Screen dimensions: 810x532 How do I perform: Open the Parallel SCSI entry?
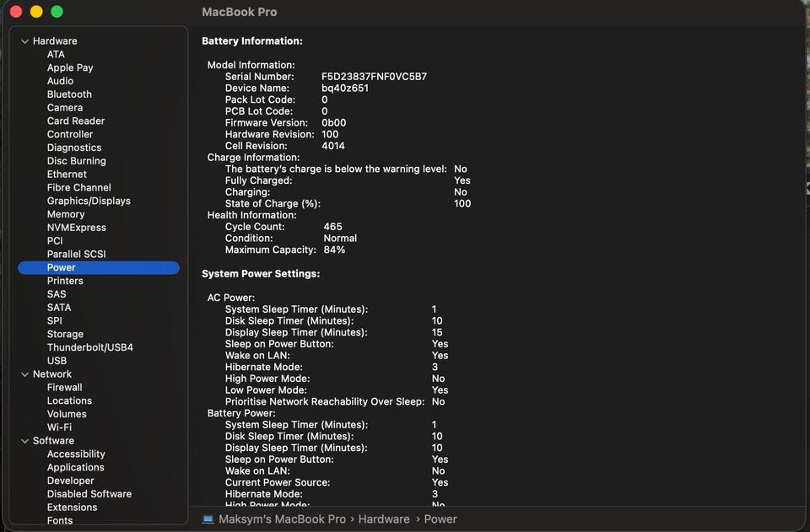click(77, 255)
